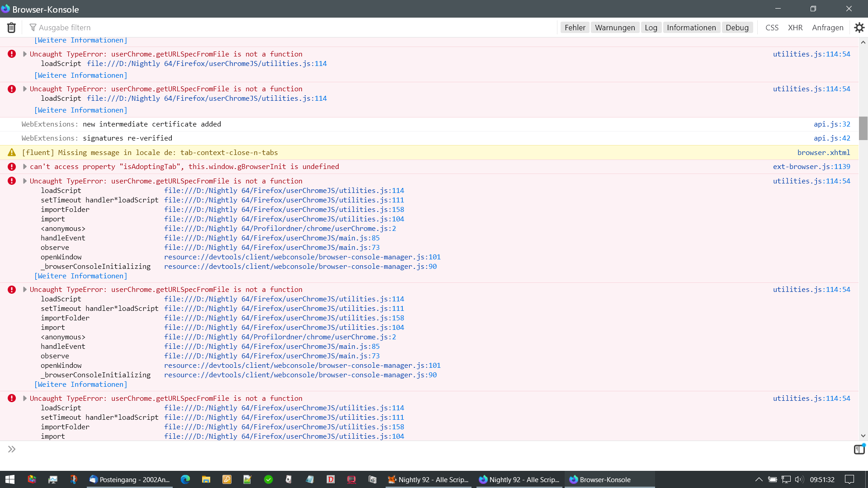Open the notification center icon in the system tray
868x488 pixels.
pos(849,479)
